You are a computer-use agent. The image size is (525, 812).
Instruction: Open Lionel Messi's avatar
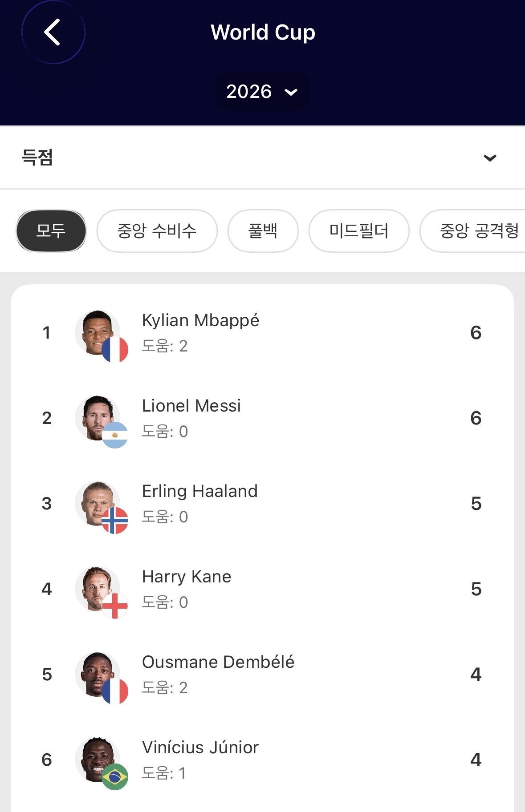click(x=98, y=418)
